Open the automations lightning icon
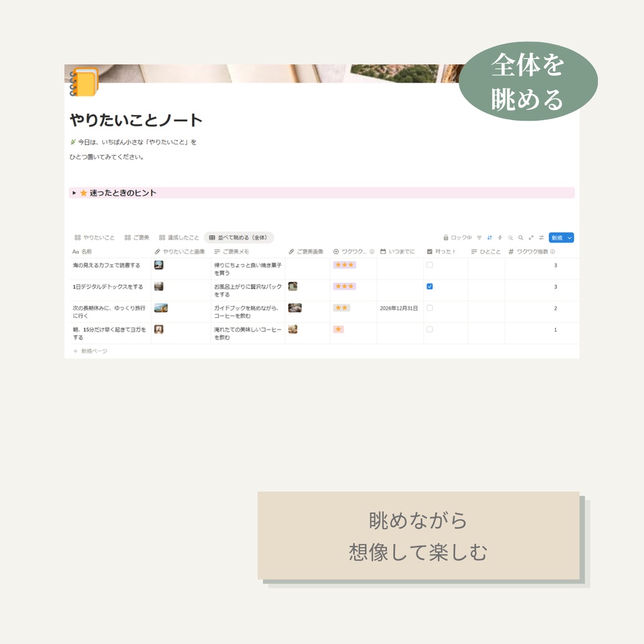644x644 pixels. (x=500, y=237)
